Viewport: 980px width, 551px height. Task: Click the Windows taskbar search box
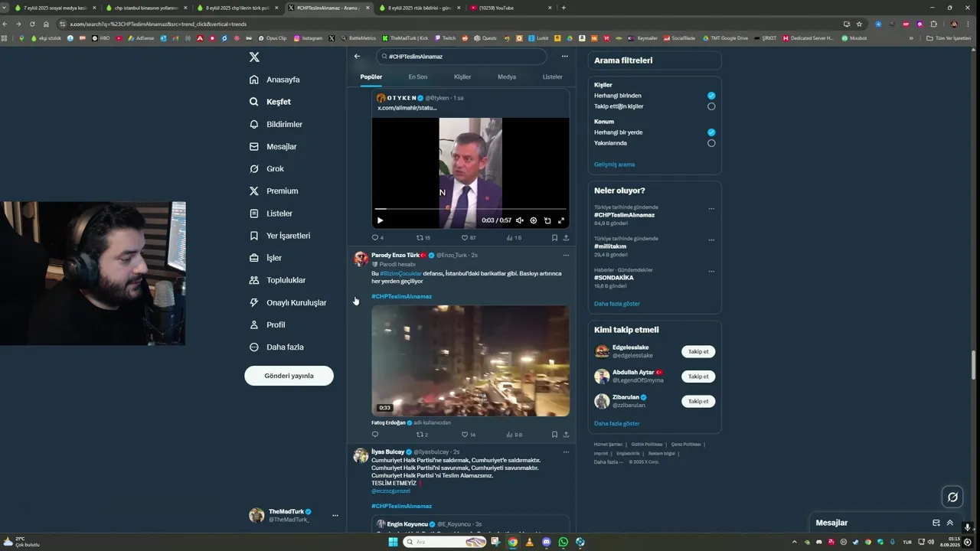pos(445,542)
